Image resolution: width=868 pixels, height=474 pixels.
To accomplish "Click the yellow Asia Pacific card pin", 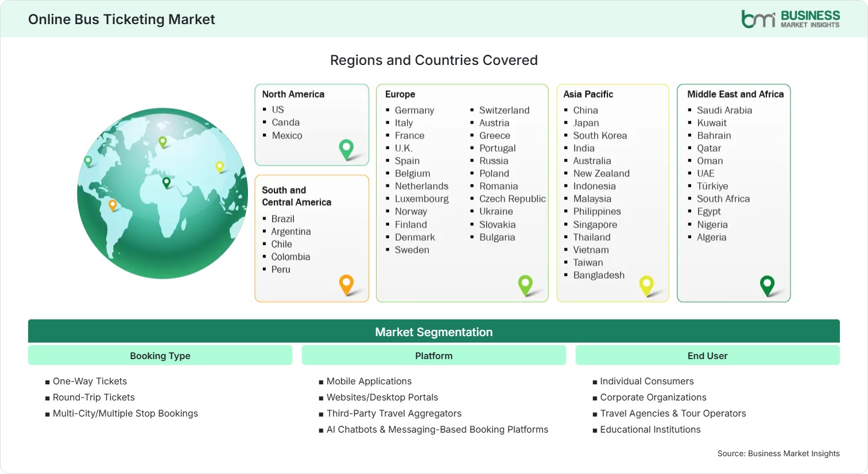I will [x=646, y=286].
